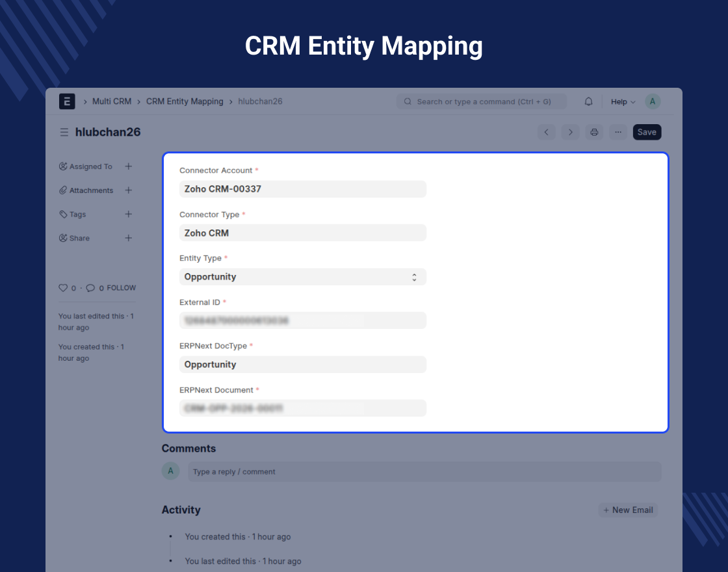Screen dimensions: 728x572
Task: Add a tag with the Tags plus icon
Action: (x=129, y=214)
